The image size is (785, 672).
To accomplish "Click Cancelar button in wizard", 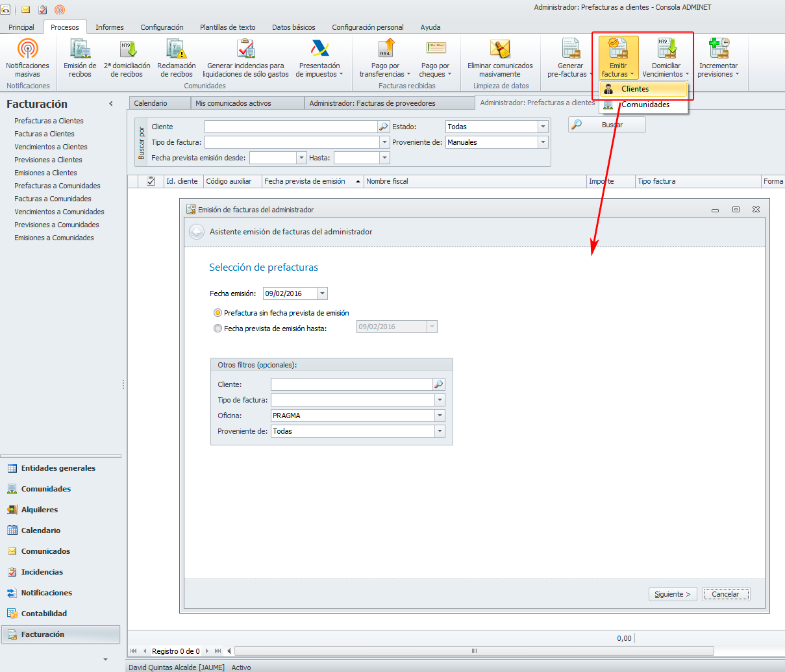I will pos(726,594).
